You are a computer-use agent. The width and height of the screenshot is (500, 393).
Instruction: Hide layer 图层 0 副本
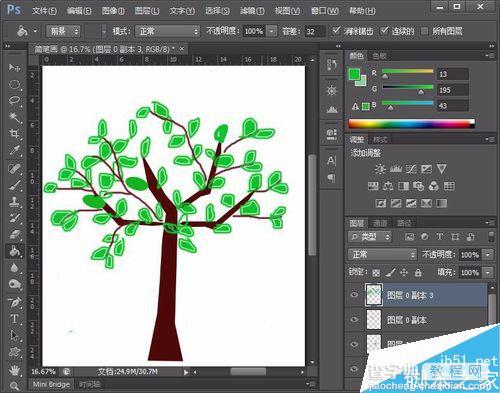354,319
